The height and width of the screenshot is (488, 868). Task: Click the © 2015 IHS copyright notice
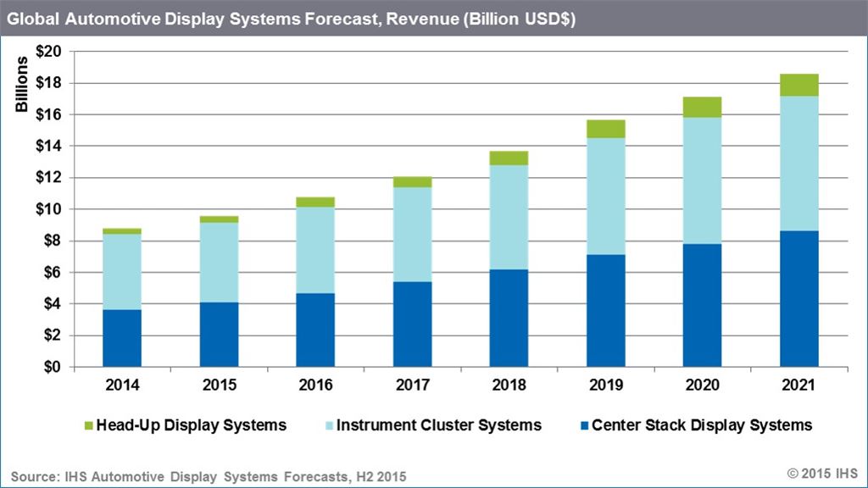pos(821,472)
